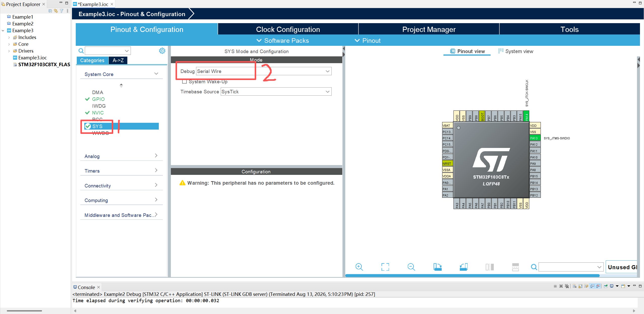Open Project Explorer filter icon
This screenshot has height=314, width=644.
[x=62, y=11]
